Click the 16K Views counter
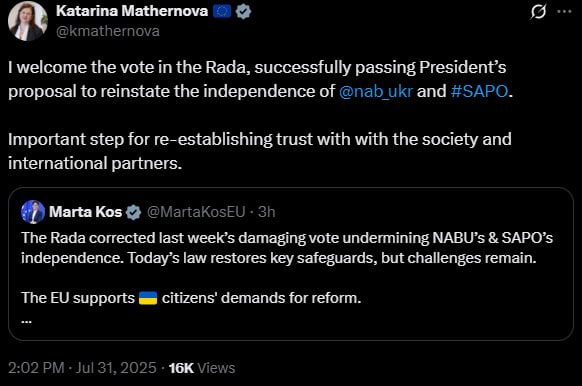This screenshot has width=582, height=386. click(202, 368)
